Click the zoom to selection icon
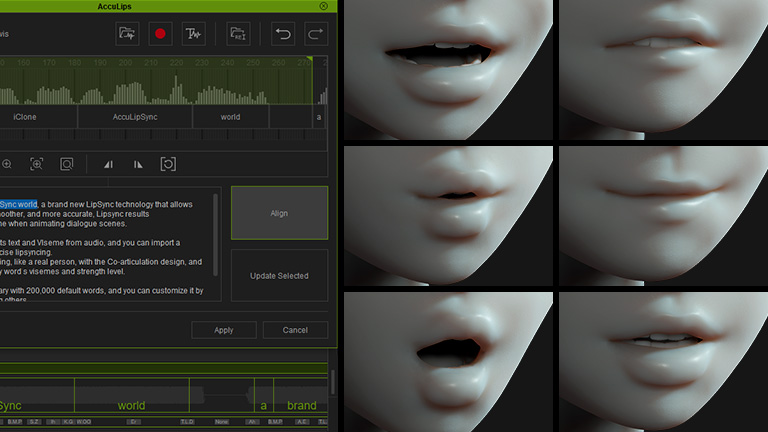 (37, 164)
